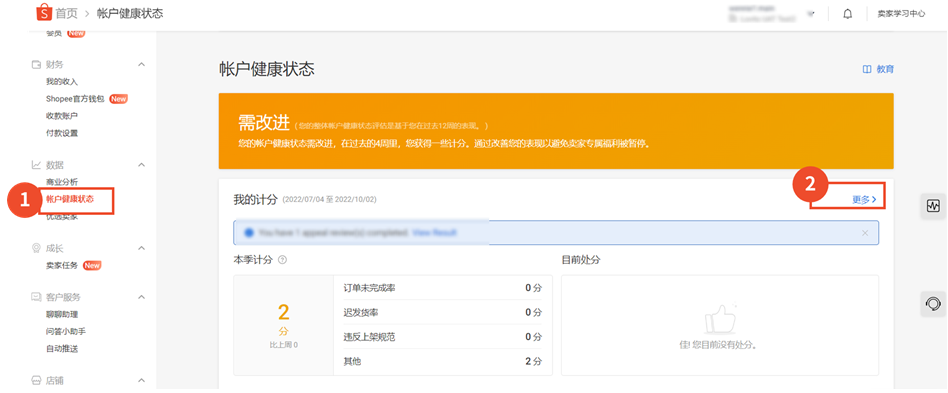Open 聊聊助理 in sidebar
948x393 pixels.
tap(62, 314)
